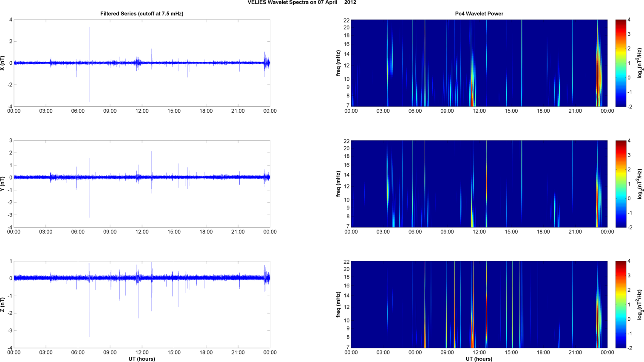Viewport: 644px width, 362px height.
Task: Click UT (hours) label under bottom spectrogram
Action: pyautogui.click(x=479, y=359)
